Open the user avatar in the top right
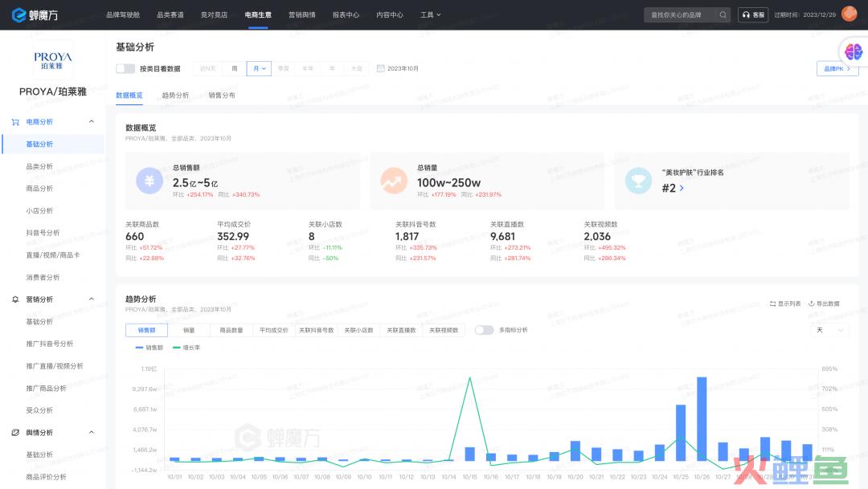 tap(849, 14)
